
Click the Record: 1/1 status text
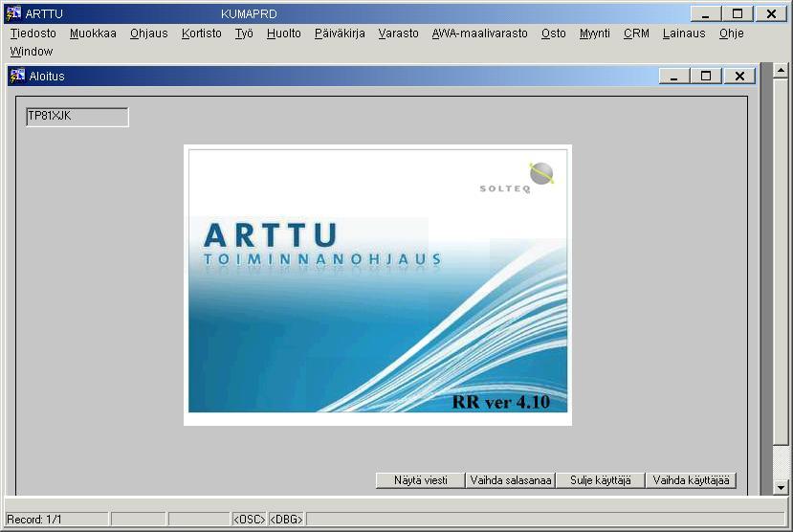pyautogui.click(x=33, y=520)
